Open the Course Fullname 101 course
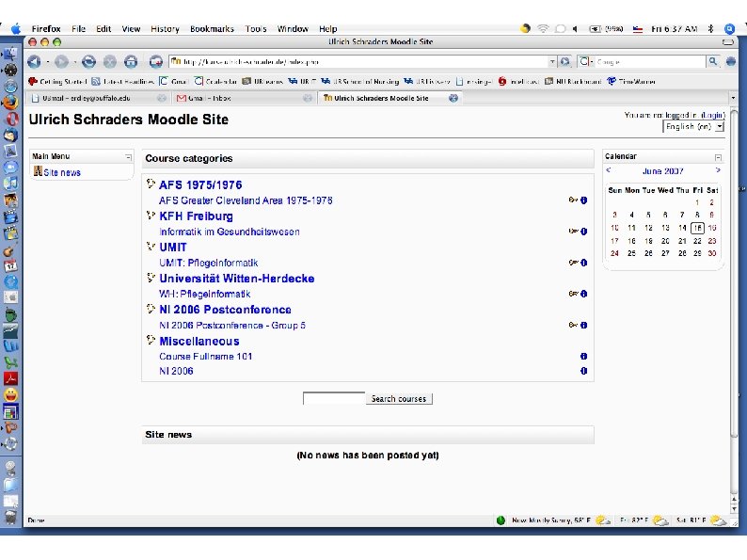The height and width of the screenshot is (560, 747). [206, 357]
